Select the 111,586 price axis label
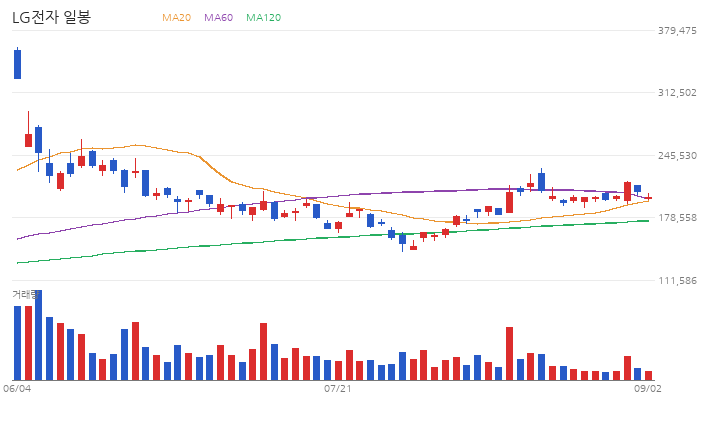This screenshot has width=720, height=440. tap(677, 281)
